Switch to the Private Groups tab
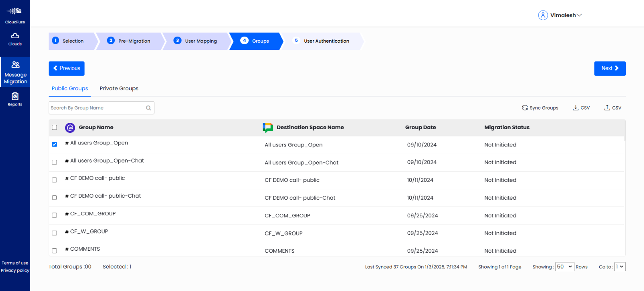 click(x=119, y=89)
